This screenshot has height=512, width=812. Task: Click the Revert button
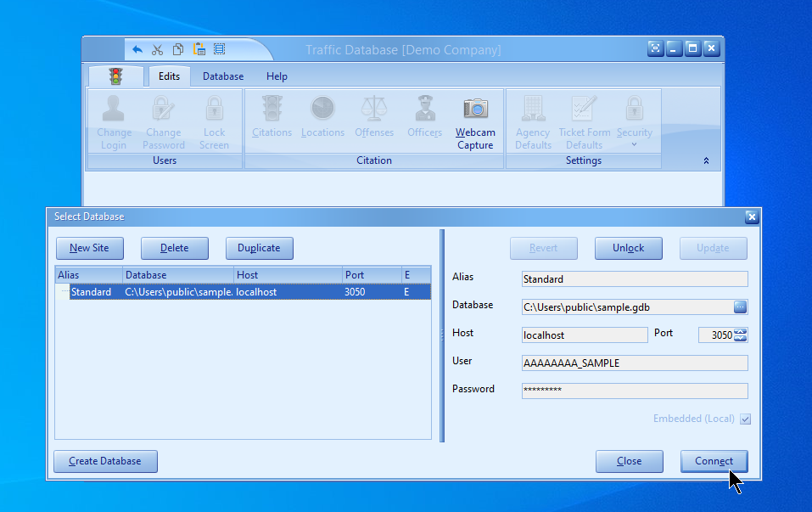tap(543, 248)
